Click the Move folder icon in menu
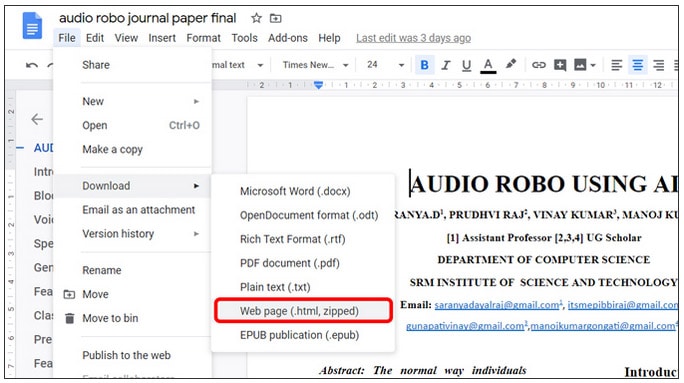Viewport: 684px width, 383px height. pyautogui.click(x=69, y=294)
